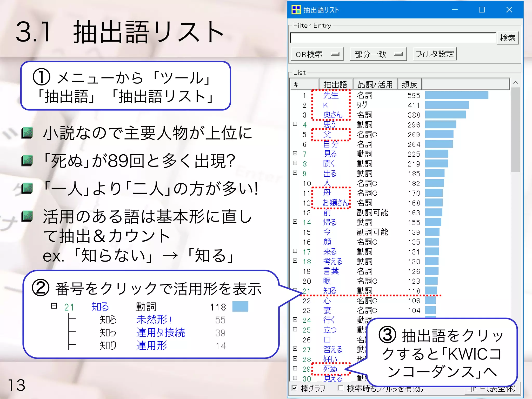Expand row 25 立つ conjugations
Viewport: 532px width, 399px height.
pos(295,329)
